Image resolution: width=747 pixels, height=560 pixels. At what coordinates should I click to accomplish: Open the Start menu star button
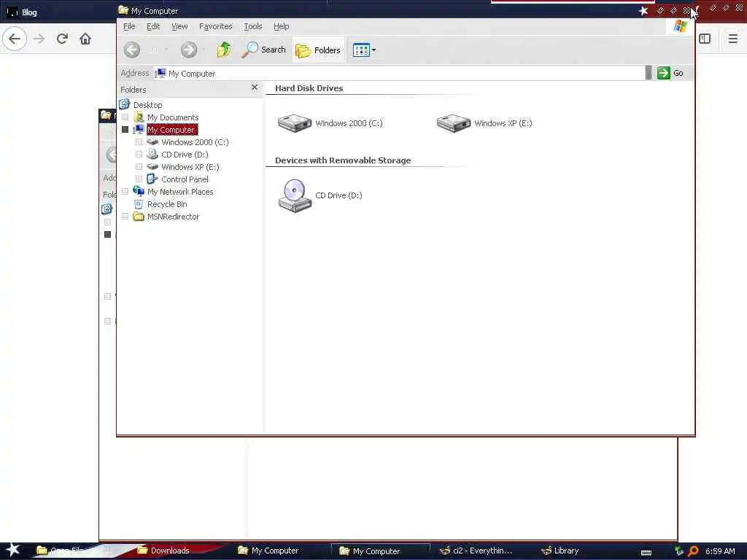coord(12,550)
